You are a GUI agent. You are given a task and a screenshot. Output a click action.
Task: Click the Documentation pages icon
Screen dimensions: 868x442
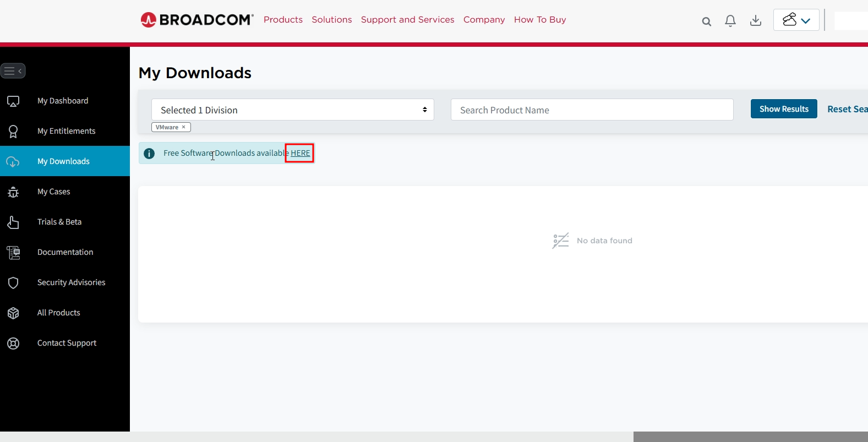(13, 253)
